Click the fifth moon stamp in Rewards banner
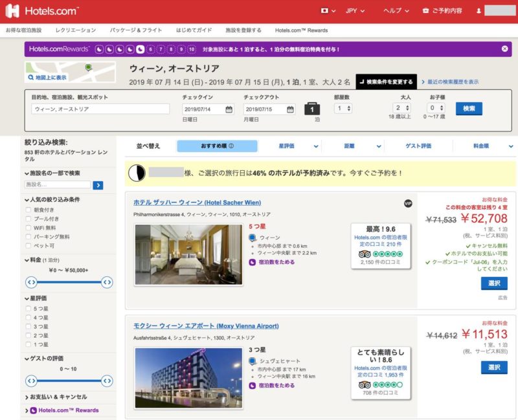Screen dimensions: 518x420 [x=141, y=49]
